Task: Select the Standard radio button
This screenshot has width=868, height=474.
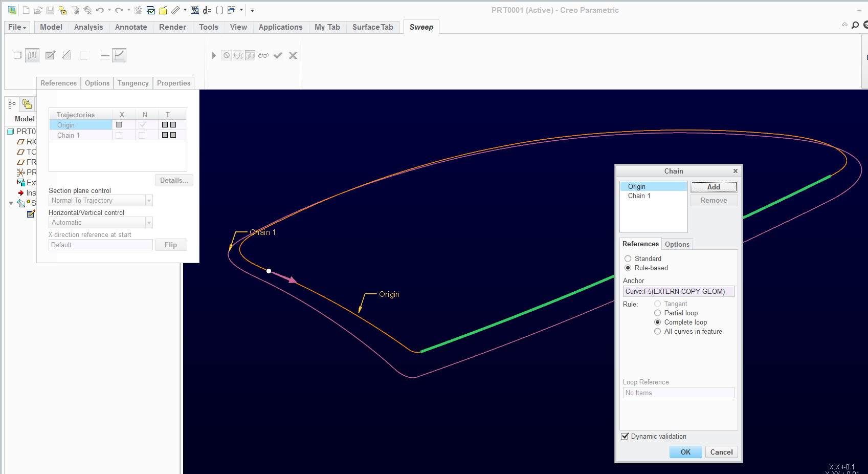Action: point(628,258)
